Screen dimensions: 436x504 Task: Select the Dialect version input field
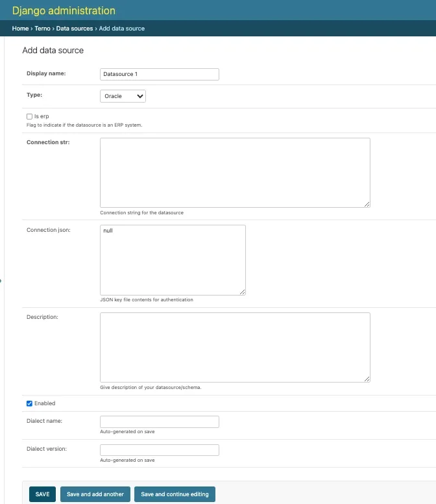pyautogui.click(x=159, y=450)
